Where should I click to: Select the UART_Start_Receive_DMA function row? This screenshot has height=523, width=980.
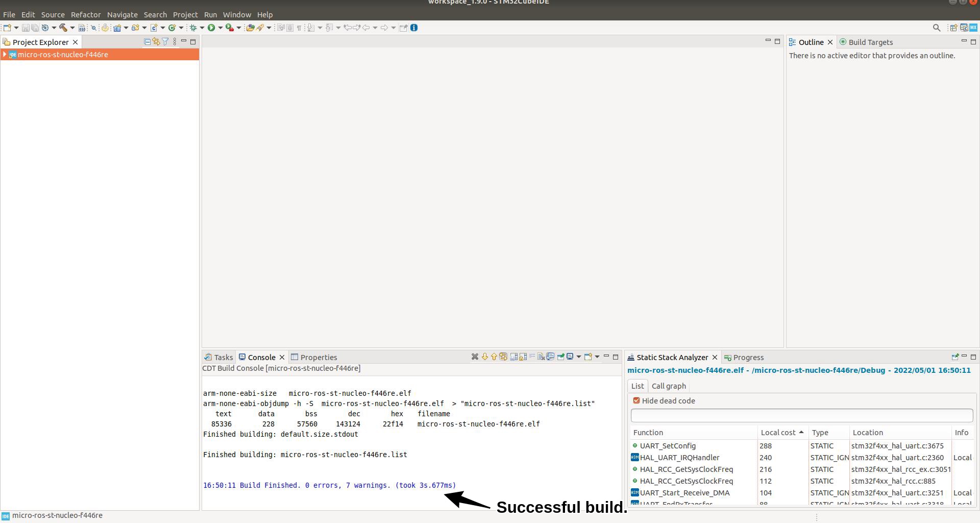click(802, 493)
